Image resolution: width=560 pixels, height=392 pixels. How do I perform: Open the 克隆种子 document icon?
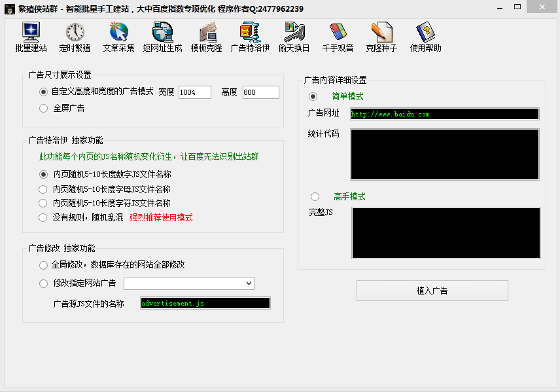381,32
